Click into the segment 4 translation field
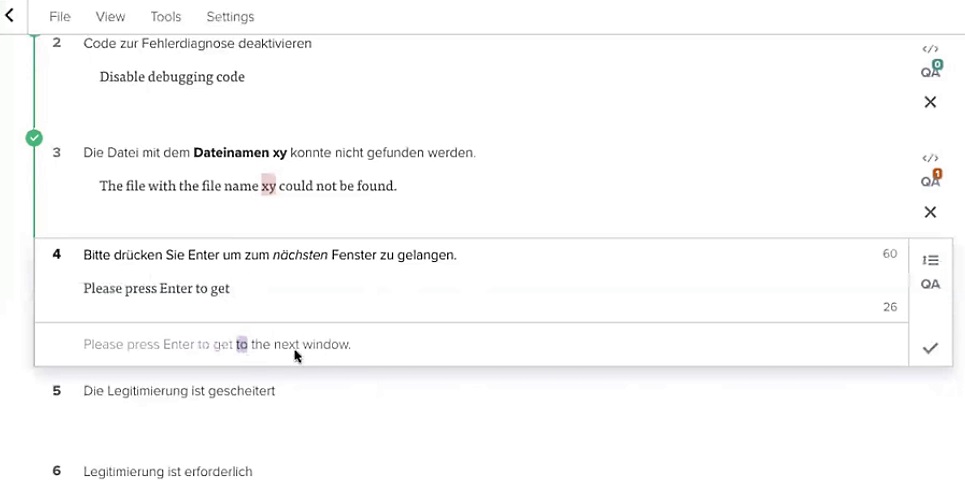Image resolution: width=965 pixels, height=504 pixels. point(400,289)
